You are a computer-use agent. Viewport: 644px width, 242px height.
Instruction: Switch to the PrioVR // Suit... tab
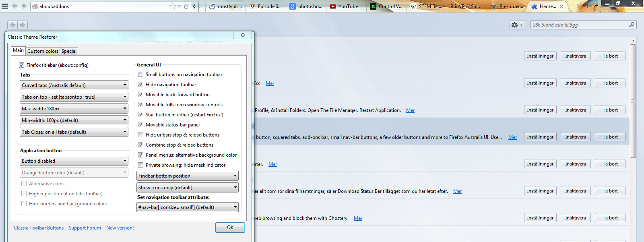pyautogui.click(x=467, y=6)
